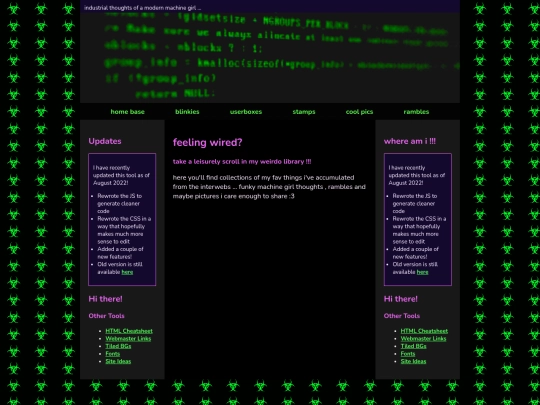The height and width of the screenshot is (405, 540).
Task: Click 'here' link in right sidebar box
Action: 422,272
